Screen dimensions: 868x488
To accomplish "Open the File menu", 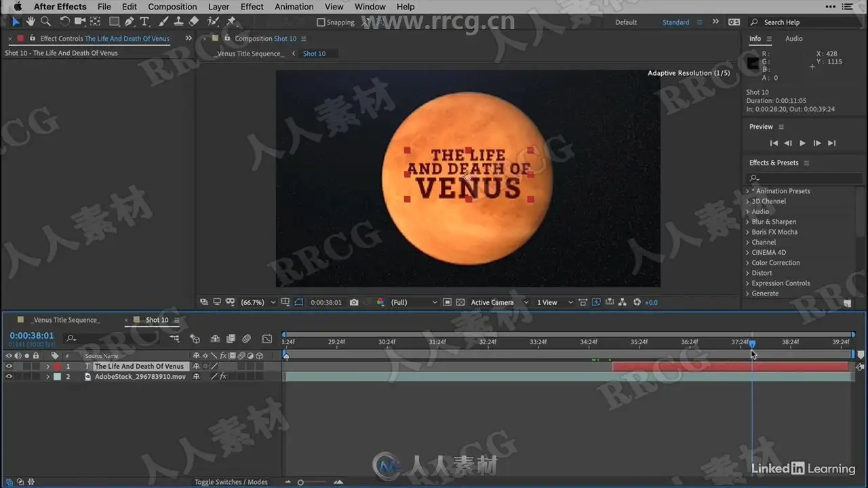I will 104,7.
